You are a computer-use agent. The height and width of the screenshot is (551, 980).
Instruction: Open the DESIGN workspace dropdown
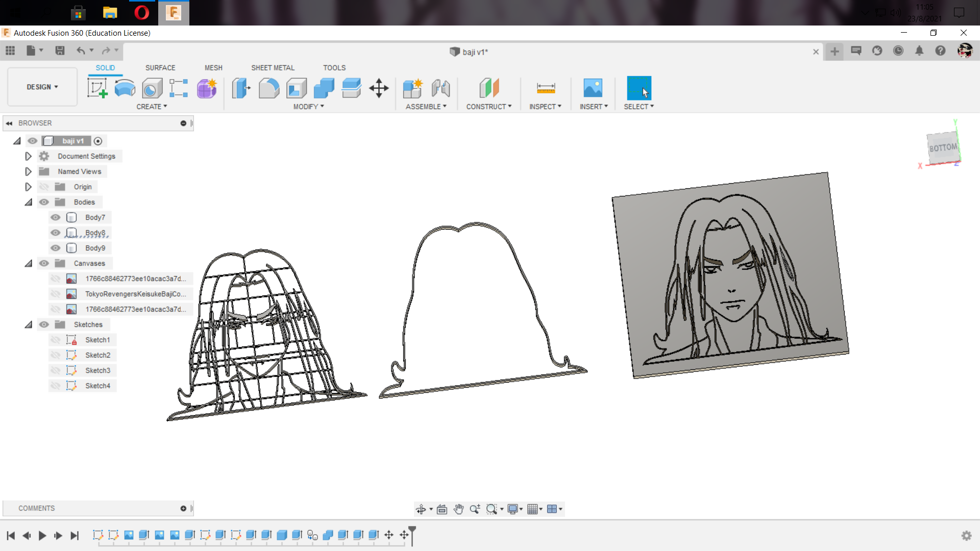tap(42, 87)
